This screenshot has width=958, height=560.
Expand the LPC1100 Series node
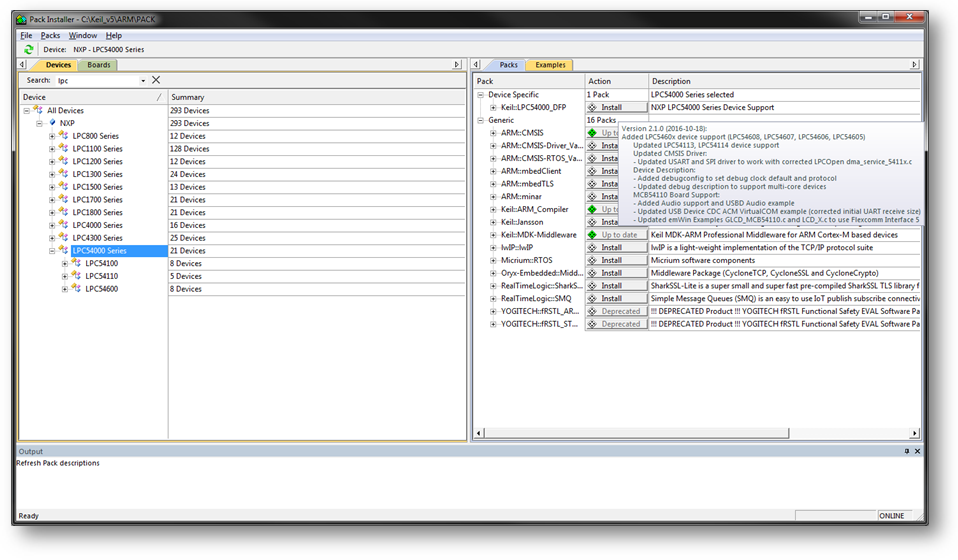click(x=52, y=149)
